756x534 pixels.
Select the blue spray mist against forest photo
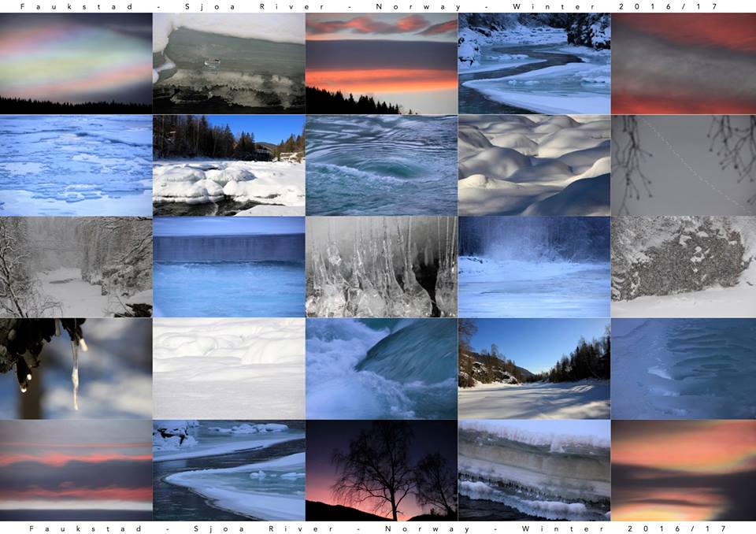[x=534, y=267]
